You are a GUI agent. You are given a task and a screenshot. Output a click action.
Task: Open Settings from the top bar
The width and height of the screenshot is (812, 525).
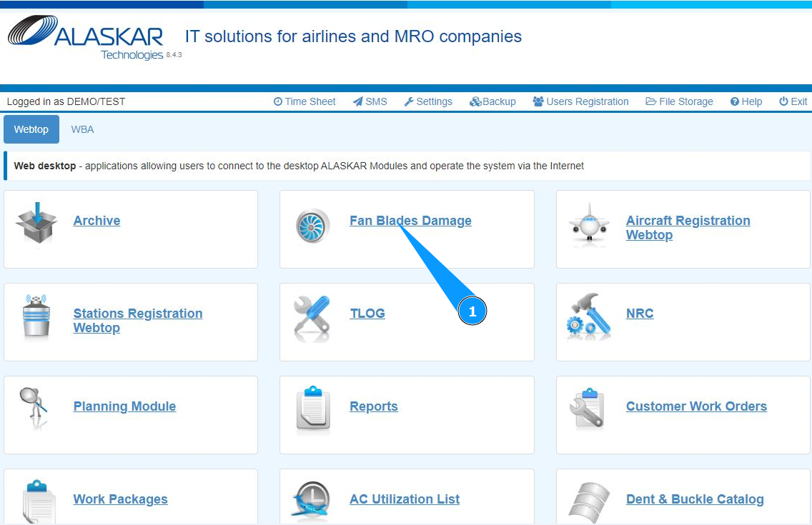coord(428,101)
